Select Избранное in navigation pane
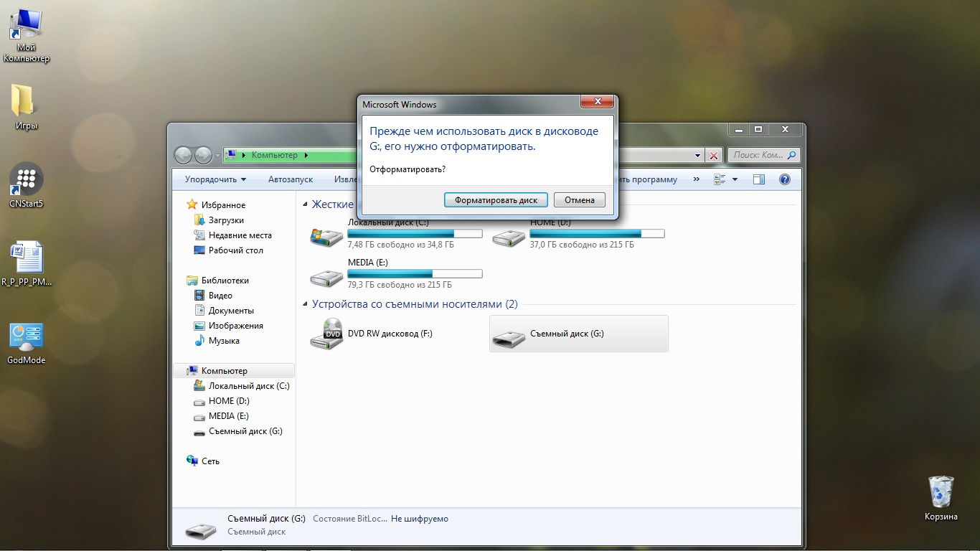The height and width of the screenshot is (551, 980). pyautogui.click(x=223, y=205)
